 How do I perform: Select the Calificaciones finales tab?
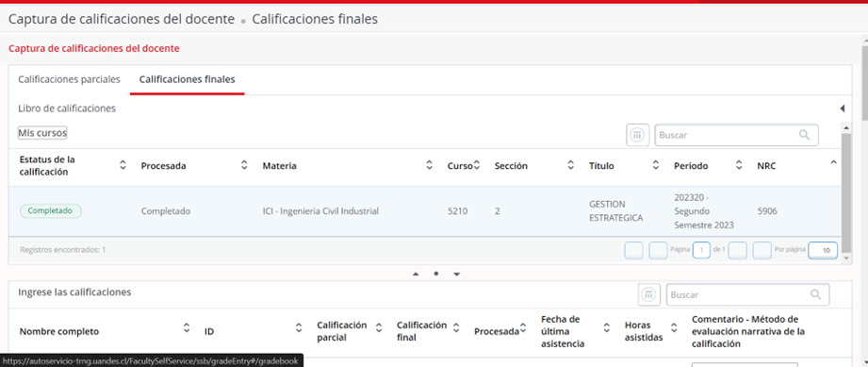(188, 79)
